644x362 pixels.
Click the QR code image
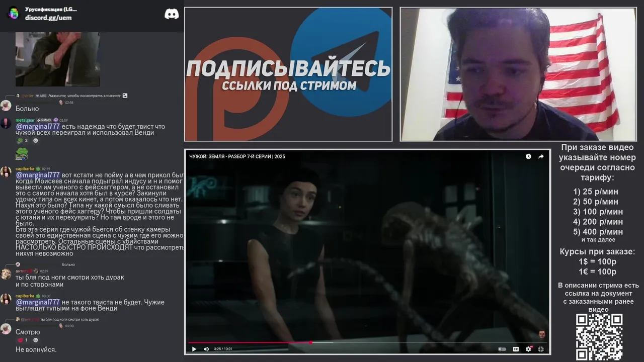pos(599,337)
